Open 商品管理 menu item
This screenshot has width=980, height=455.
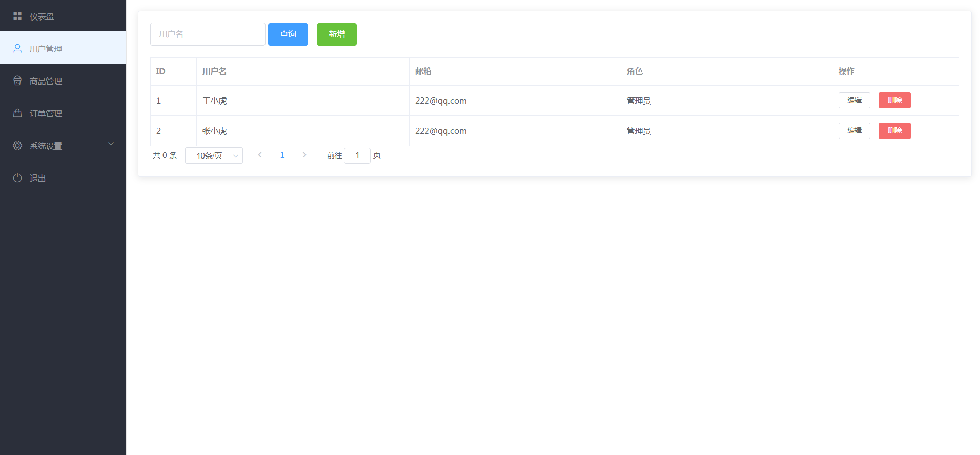coord(63,80)
